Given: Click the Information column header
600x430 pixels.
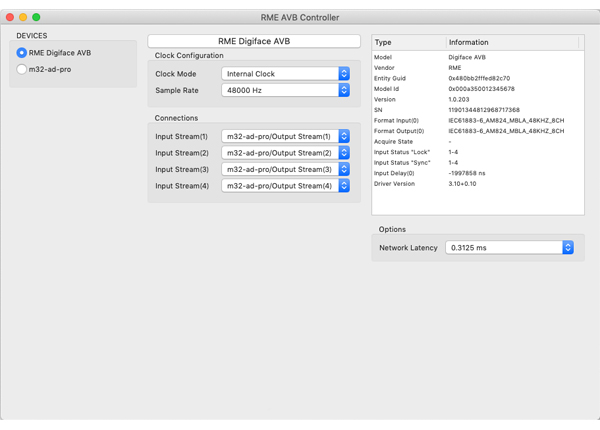Looking at the screenshot, I should [x=512, y=42].
